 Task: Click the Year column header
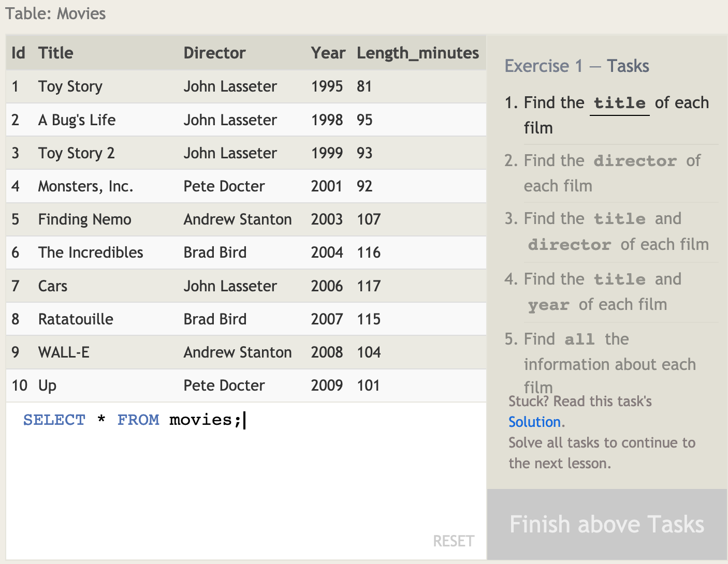[328, 53]
